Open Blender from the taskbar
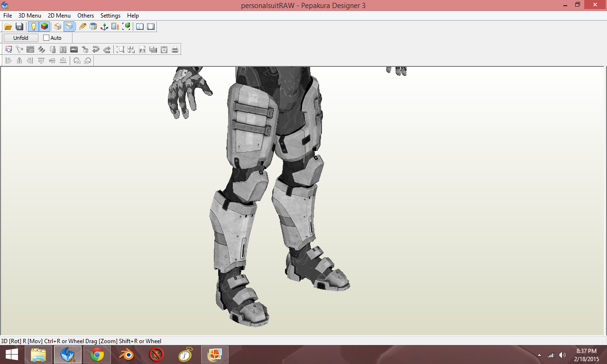The image size is (607, 364). click(x=126, y=355)
